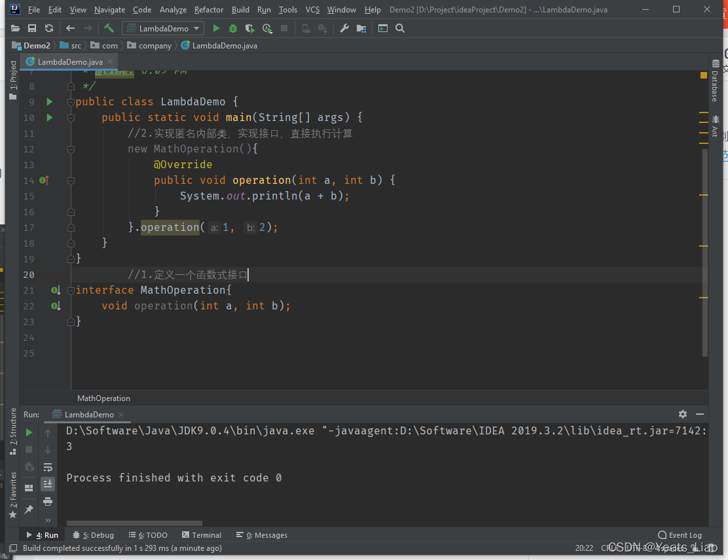This screenshot has height=560, width=728.
Task: Click the Synchronize refresh icon in toolbar
Action: 48,28
